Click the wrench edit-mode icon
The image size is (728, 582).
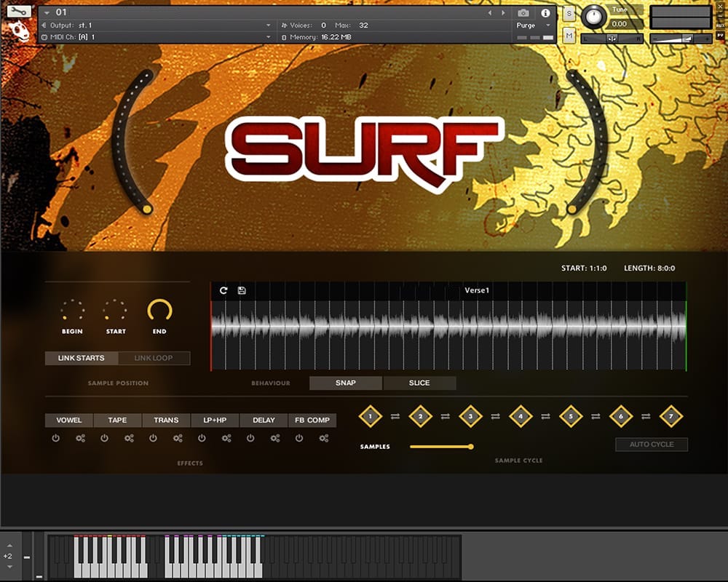pos(20,12)
